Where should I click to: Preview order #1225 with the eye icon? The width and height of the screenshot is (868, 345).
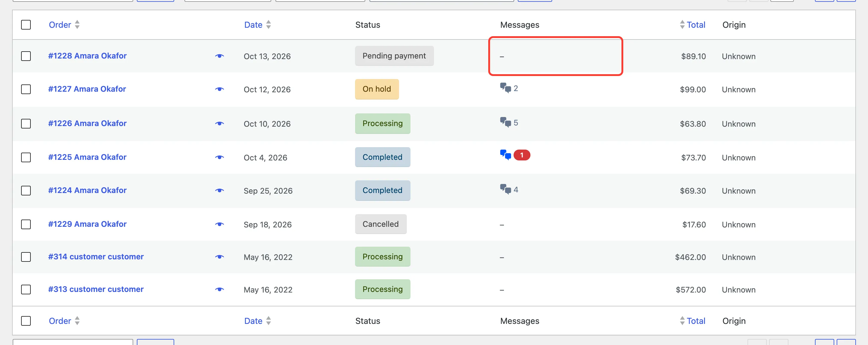(x=219, y=157)
